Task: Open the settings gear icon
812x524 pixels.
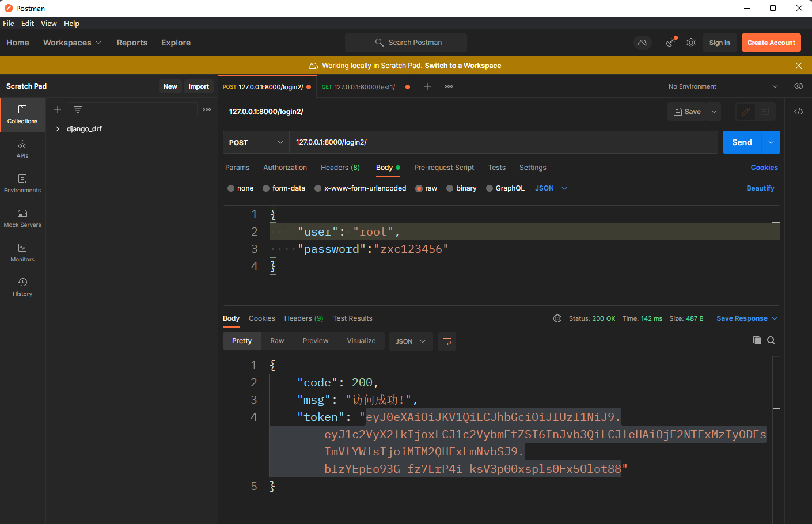Action: [691, 43]
